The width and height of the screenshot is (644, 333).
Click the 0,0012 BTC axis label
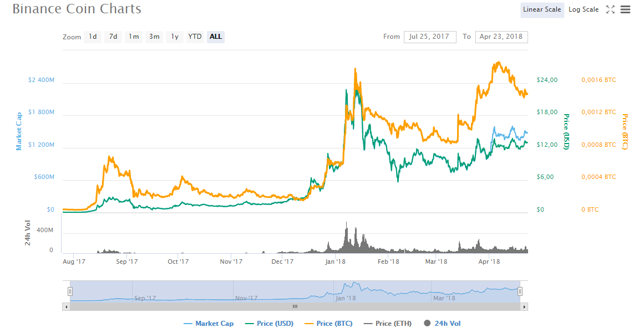coord(599,112)
